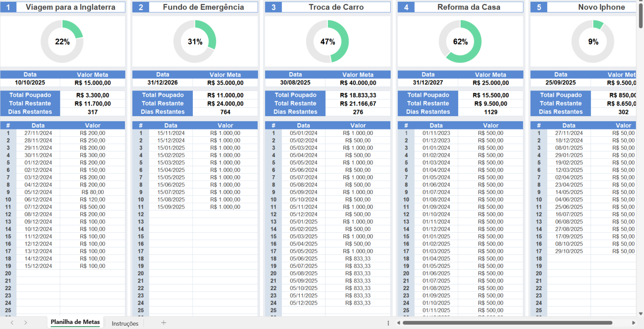
Task: Click the previous sheet navigation arrow
Action: click(x=11, y=323)
